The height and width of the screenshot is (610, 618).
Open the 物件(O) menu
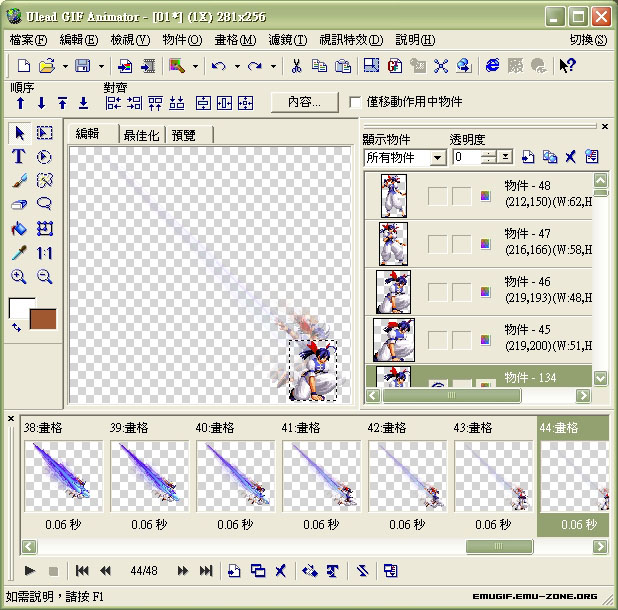[182, 40]
